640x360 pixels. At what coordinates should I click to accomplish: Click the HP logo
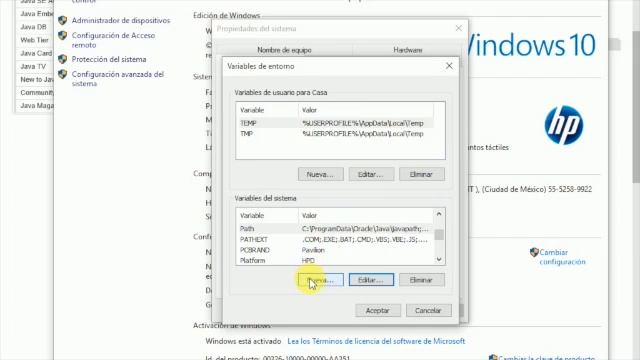(564, 125)
